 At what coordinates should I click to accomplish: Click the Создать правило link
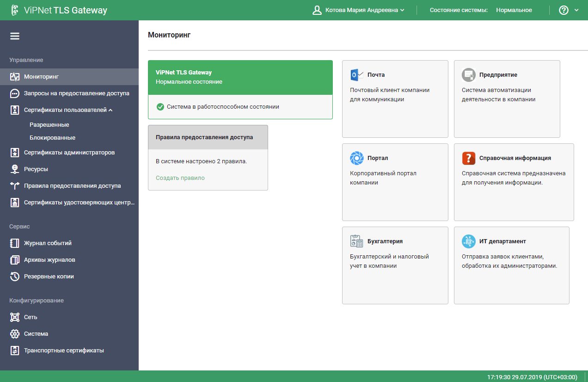click(180, 178)
